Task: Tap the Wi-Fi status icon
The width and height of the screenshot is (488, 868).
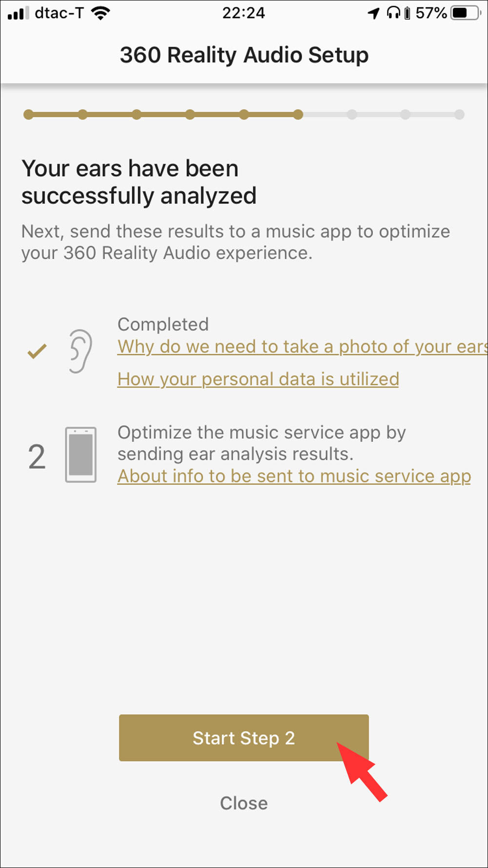Action: 101,13
